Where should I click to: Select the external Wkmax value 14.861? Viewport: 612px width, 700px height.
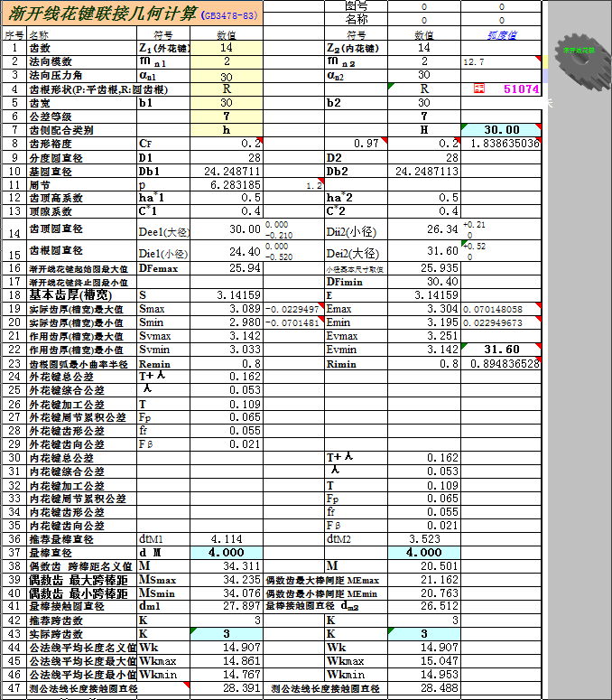(227, 661)
